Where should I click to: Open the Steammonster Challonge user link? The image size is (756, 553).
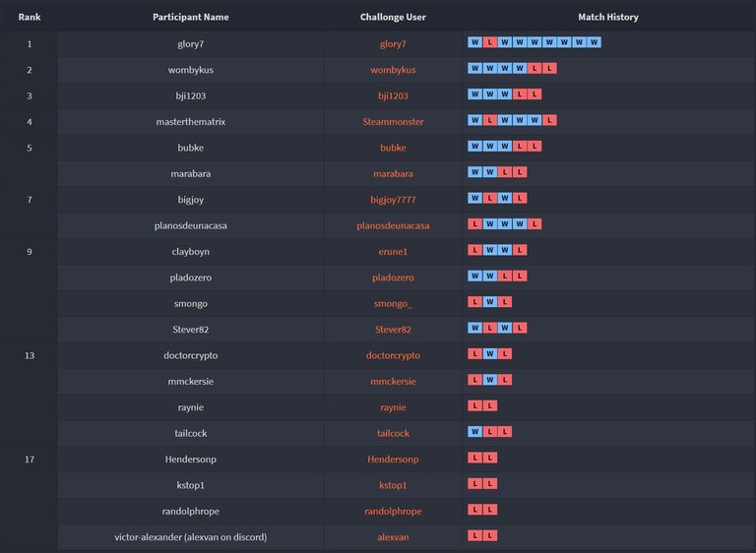pos(393,121)
